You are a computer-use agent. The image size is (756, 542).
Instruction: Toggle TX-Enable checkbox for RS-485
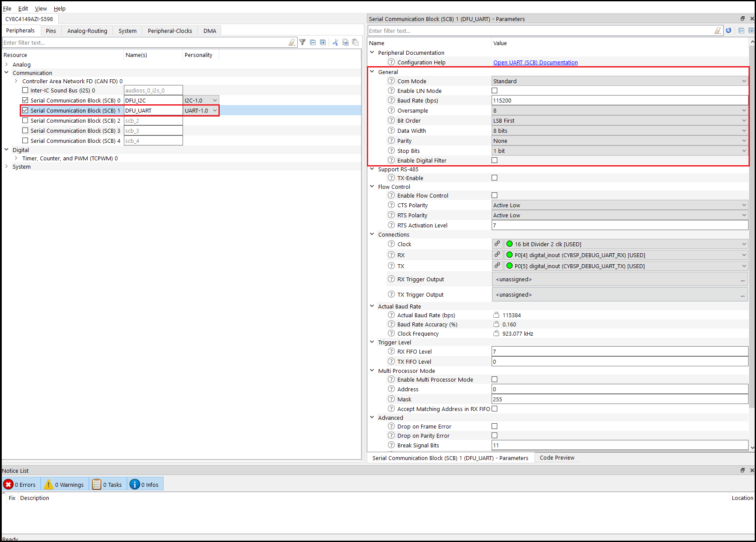495,178
